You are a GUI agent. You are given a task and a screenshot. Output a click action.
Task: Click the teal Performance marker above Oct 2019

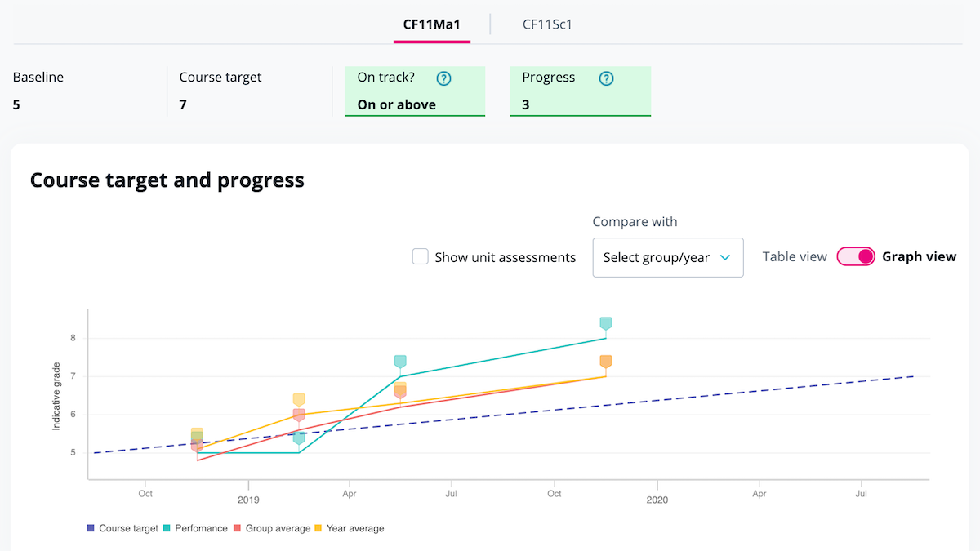pyautogui.click(x=605, y=322)
